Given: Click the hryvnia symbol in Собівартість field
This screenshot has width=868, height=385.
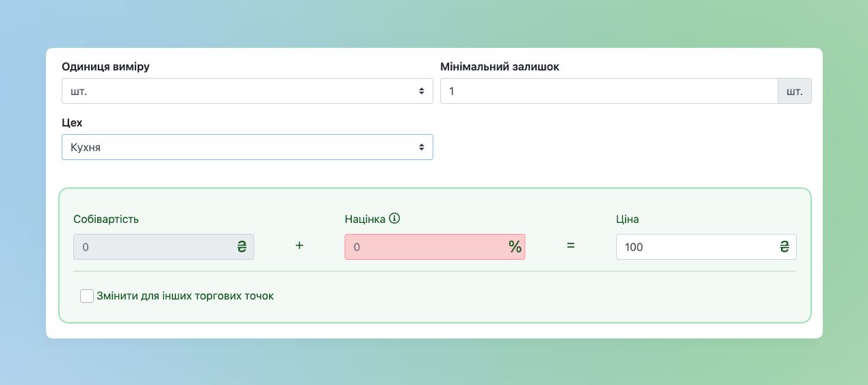Looking at the screenshot, I should click(242, 247).
